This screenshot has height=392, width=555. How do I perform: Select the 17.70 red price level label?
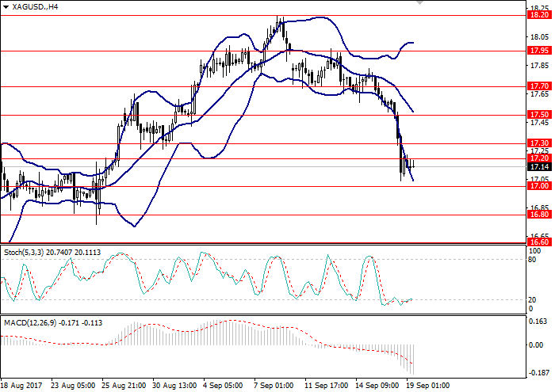click(x=540, y=86)
